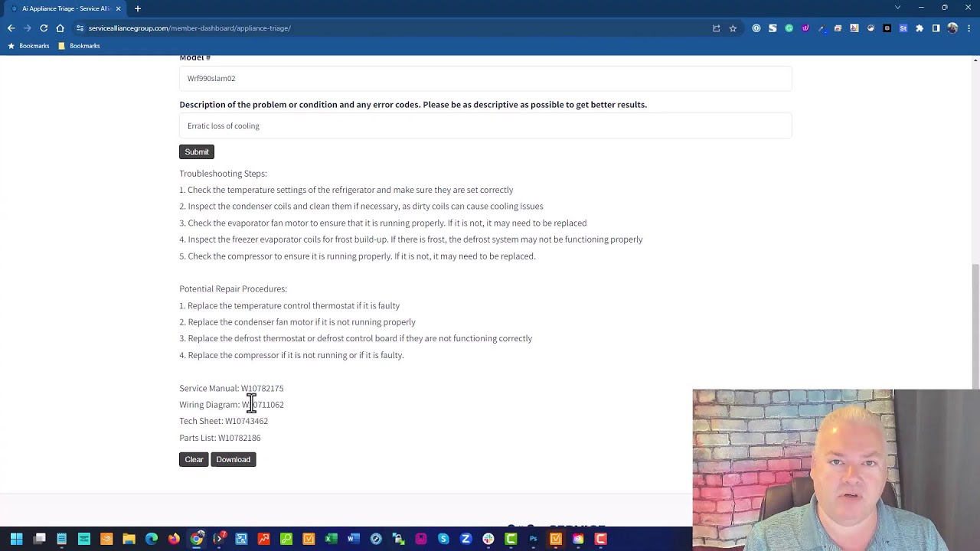Switch to Chrome in the taskbar
Screen dimensions: 980x551
click(196, 539)
